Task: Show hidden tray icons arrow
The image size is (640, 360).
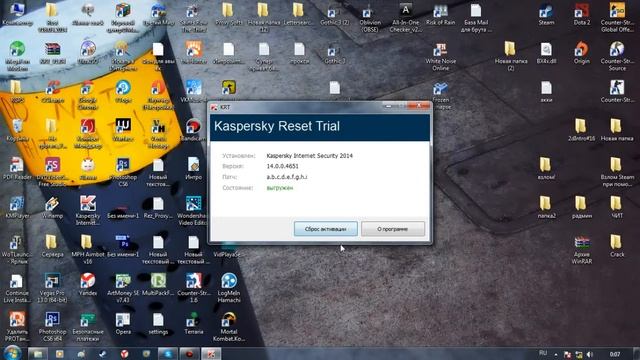Action: pyautogui.click(x=556, y=354)
